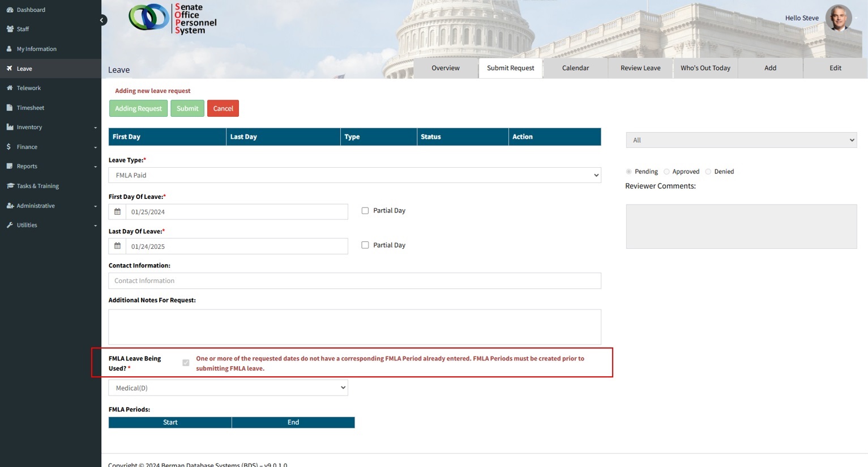Click the Staff people icon

pyautogui.click(x=10, y=29)
